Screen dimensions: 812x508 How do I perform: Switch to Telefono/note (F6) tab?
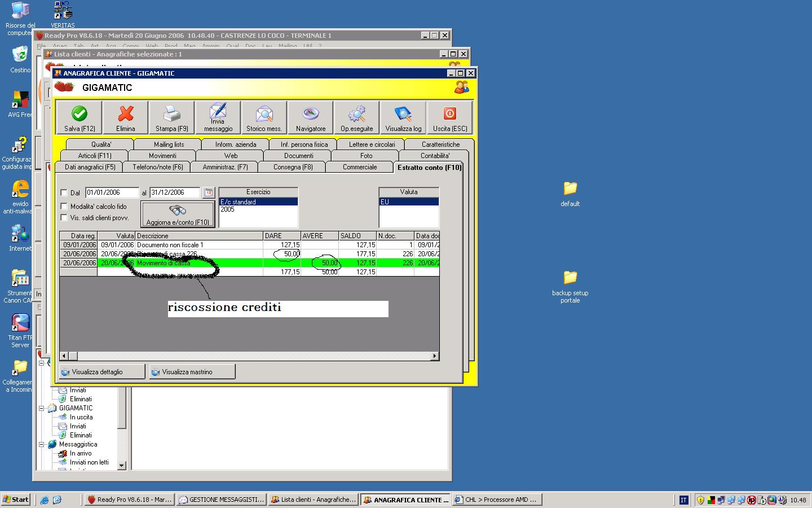(158, 167)
